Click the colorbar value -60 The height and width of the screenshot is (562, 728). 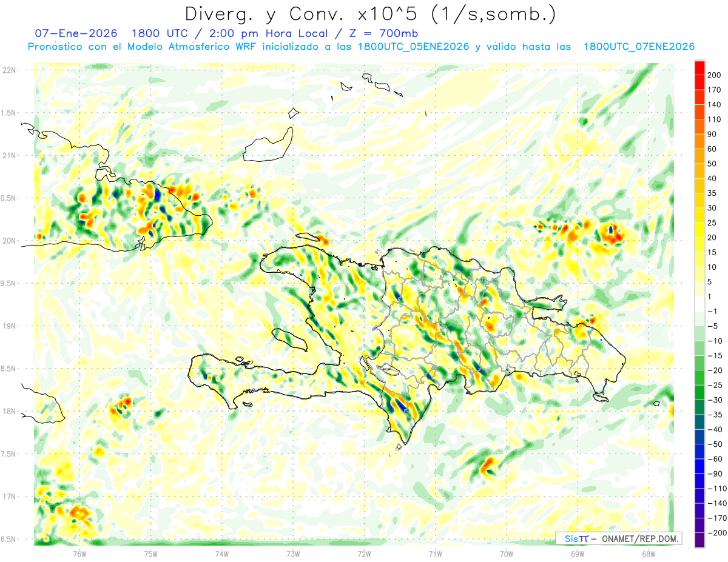click(715, 459)
